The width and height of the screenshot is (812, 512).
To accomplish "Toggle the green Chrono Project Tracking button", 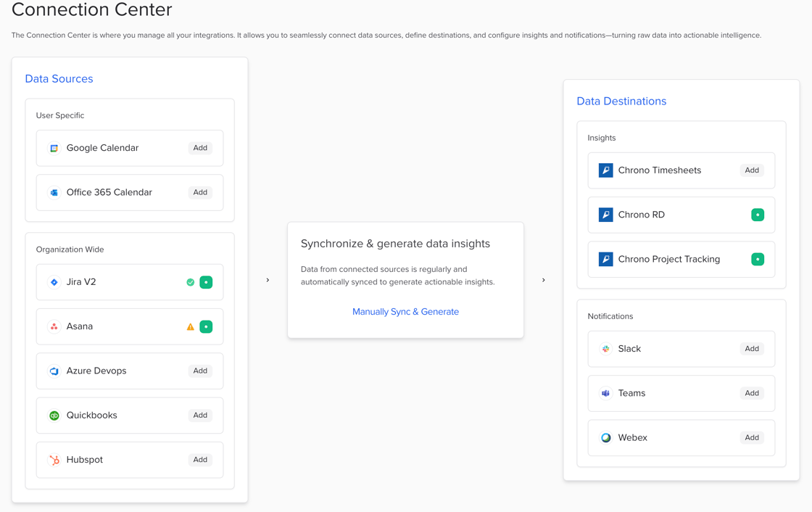I will tap(758, 259).
